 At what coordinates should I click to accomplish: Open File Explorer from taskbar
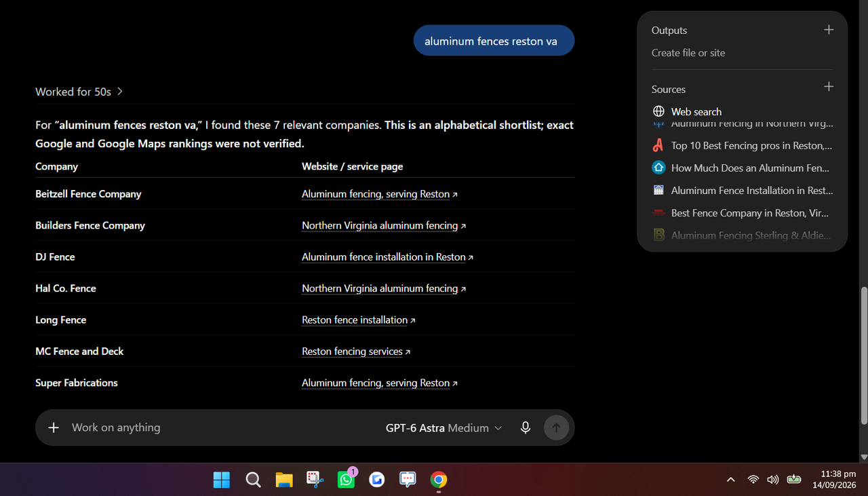[284, 480]
